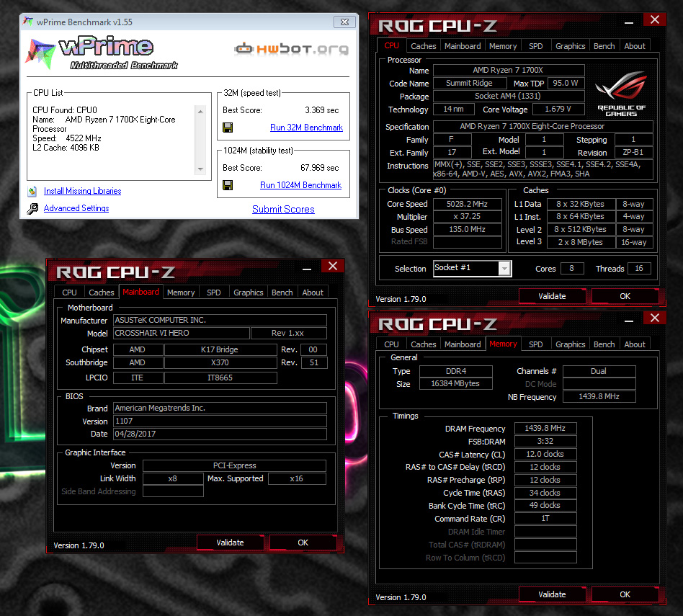Click OK in the Memory CPU-Z window
This screenshot has height=616, width=683.
pos(625,594)
